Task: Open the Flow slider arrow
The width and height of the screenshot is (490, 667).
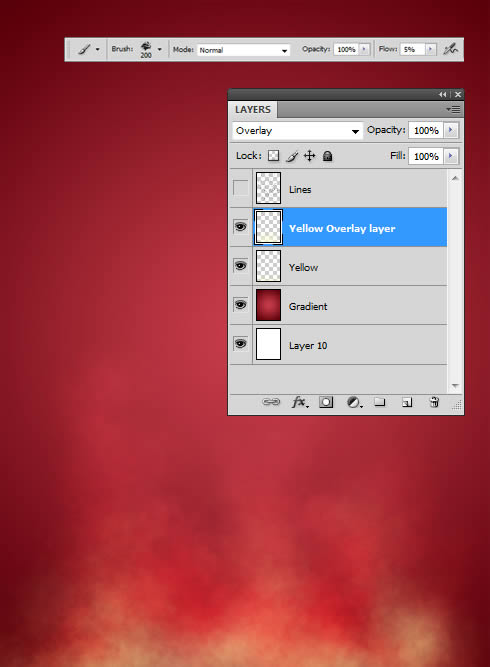Action: tap(430, 49)
